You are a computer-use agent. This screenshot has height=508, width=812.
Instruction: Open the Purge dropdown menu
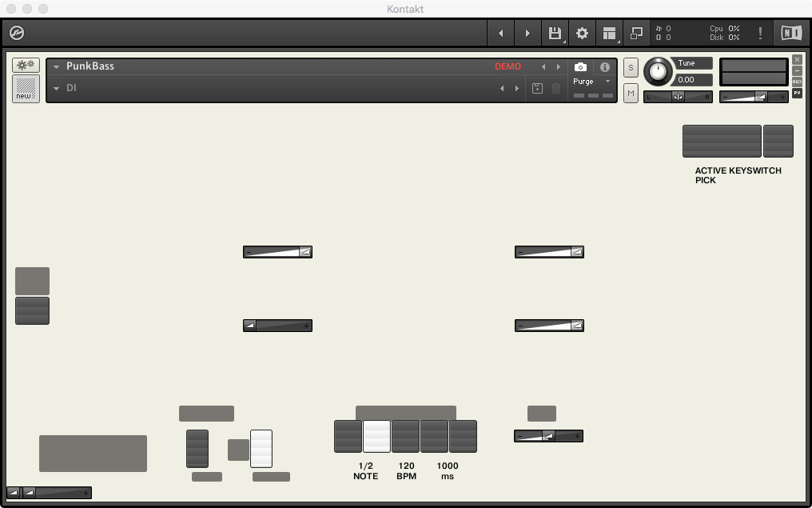point(592,82)
